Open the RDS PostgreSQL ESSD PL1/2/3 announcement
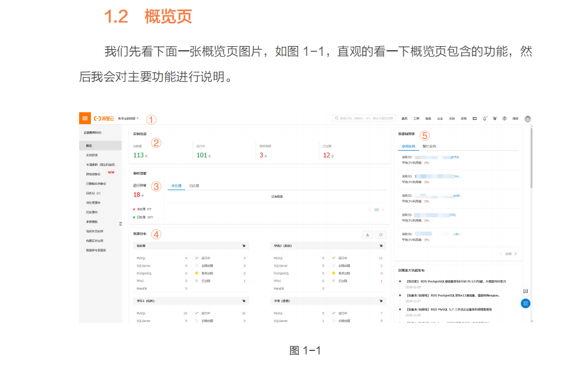Image resolution: width=588 pixels, height=377 pixels. (456, 281)
